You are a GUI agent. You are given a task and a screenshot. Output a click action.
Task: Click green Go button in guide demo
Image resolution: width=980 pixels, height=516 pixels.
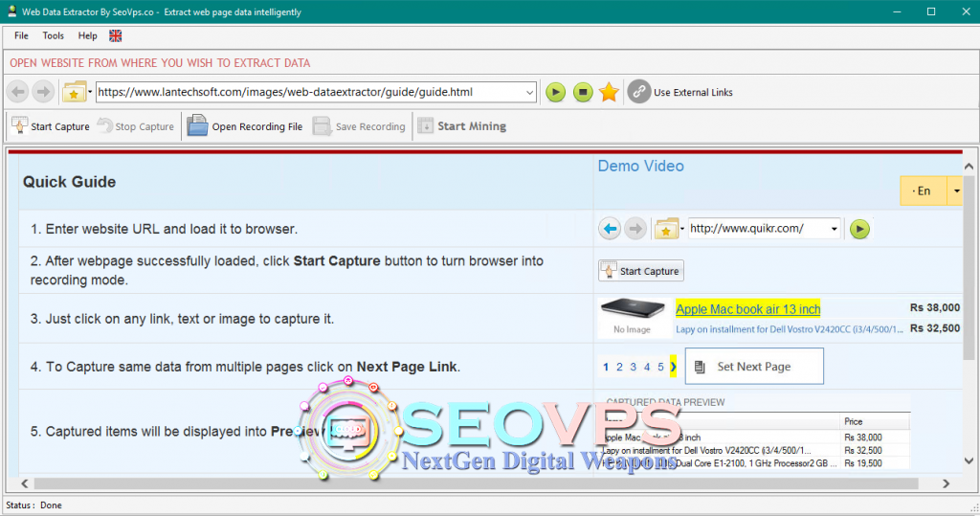(x=860, y=229)
